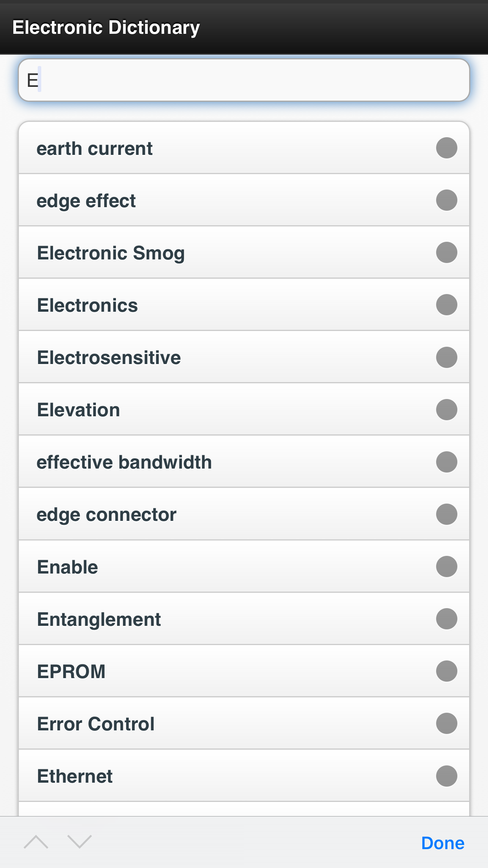Select the edge connector entry
The width and height of the screenshot is (488, 868).
point(196,514)
